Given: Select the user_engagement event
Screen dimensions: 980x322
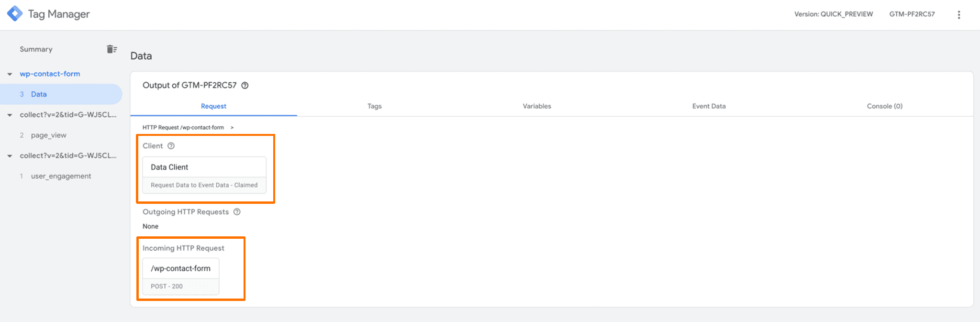Looking at the screenshot, I should 61,176.
